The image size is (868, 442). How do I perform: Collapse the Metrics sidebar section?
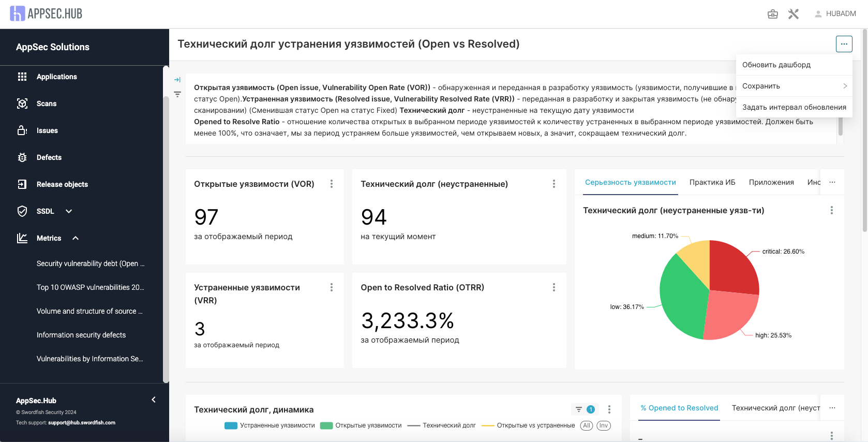76,238
